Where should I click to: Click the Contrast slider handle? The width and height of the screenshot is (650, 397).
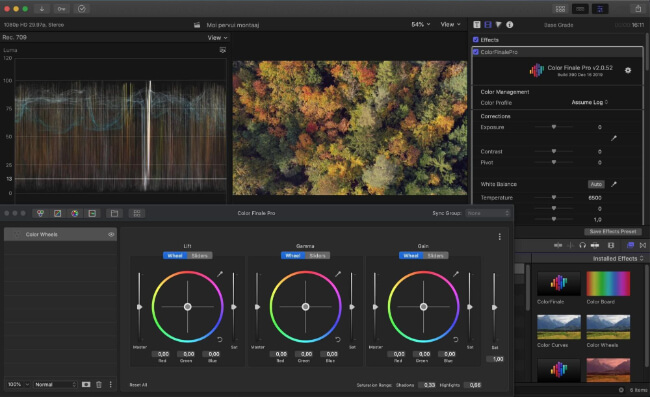tap(553, 151)
